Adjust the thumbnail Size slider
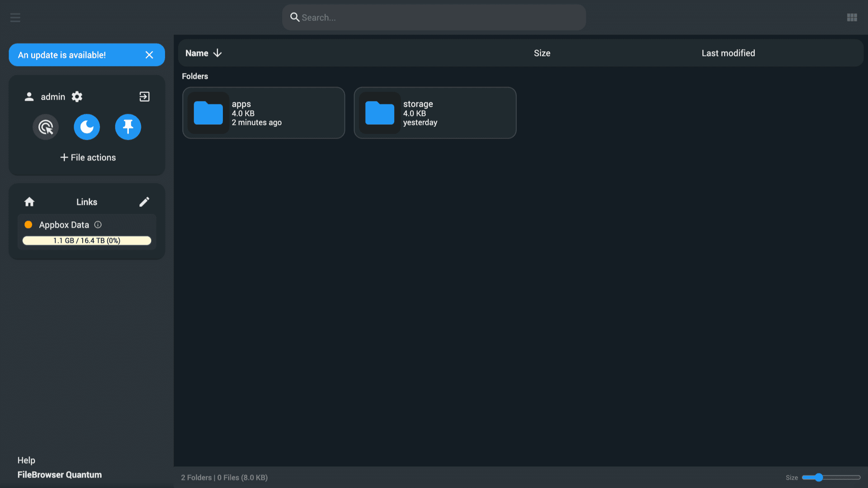 (831, 477)
